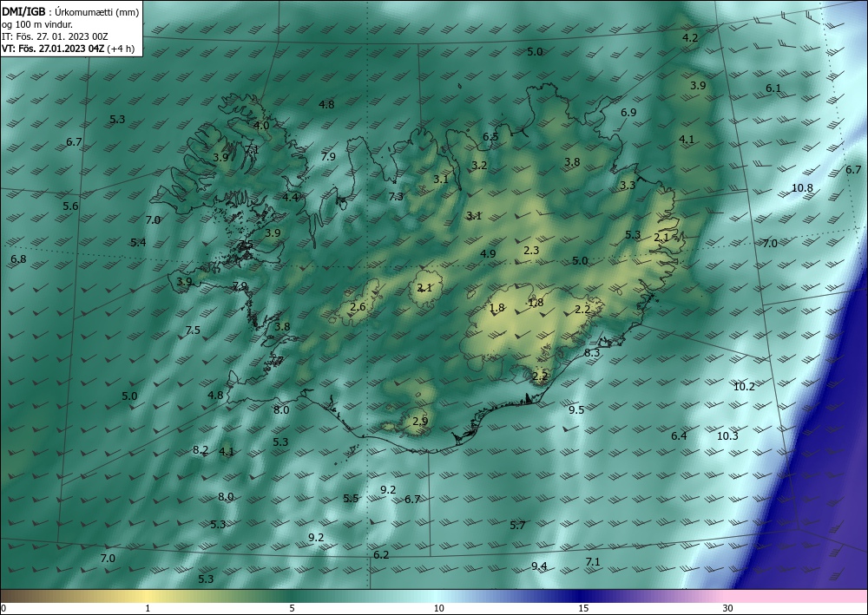Click the 5.7 value on the map
Viewport: 868px width, 615px height.
(x=517, y=526)
